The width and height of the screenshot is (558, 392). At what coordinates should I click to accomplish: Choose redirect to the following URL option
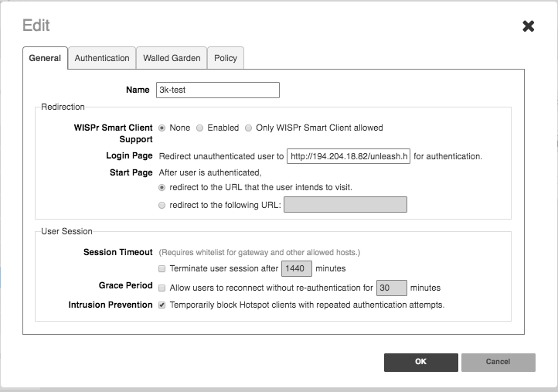(x=162, y=205)
